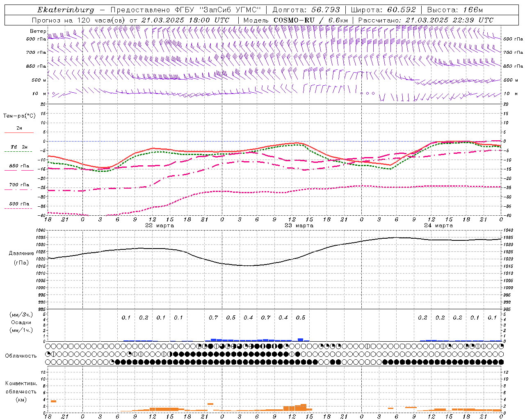This screenshot has width=525, height=420.
Task: Click the 'Прогноз на 120 часа(ов)' forecast text
Action: point(79,20)
